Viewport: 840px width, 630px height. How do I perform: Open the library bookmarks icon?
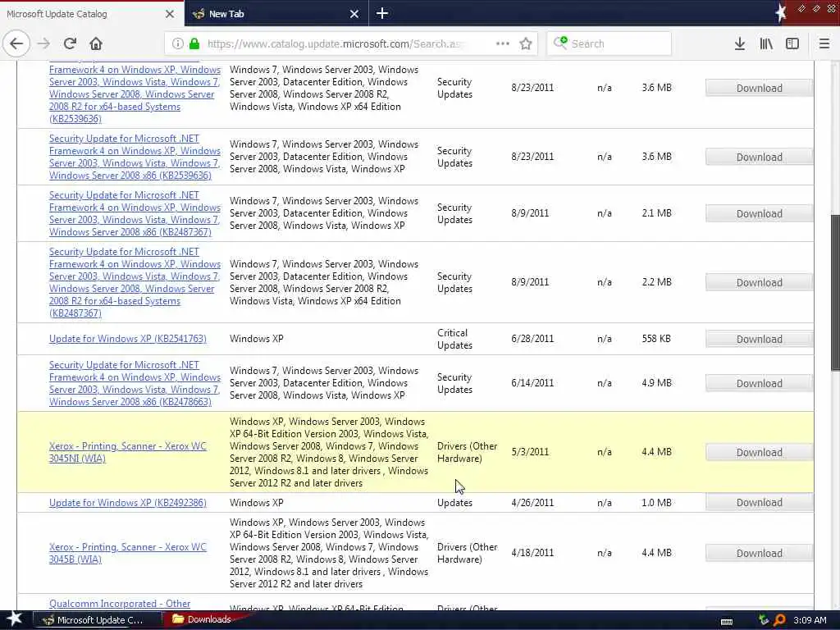[766, 43]
